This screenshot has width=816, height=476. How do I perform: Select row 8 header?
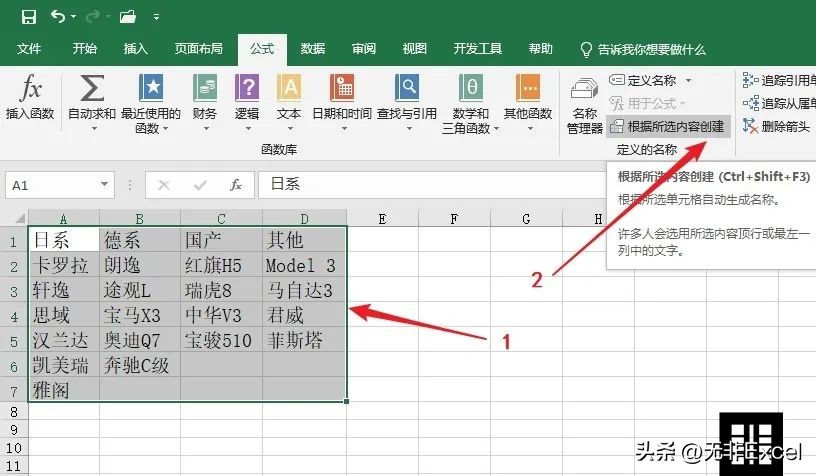[x=14, y=412]
